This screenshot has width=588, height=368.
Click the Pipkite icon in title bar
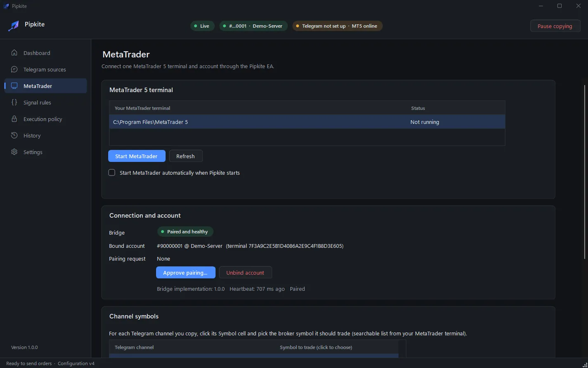click(6, 6)
